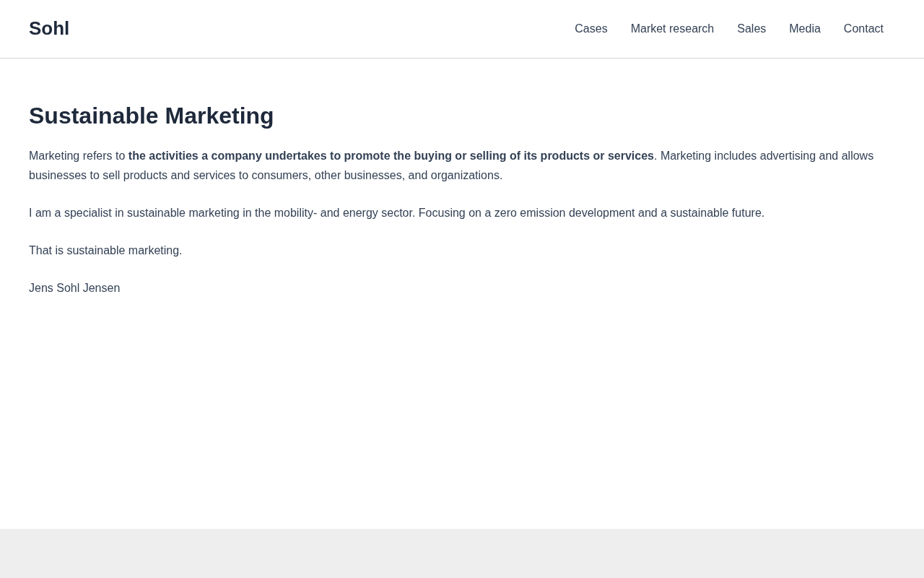Click the words 'Marketing refers to'
The width and height of the screenshot is (924, 578).
[x=77, y=156]
